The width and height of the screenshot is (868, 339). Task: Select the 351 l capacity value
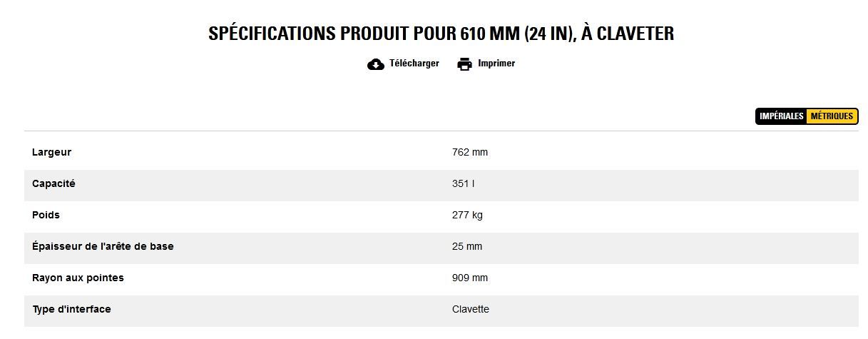click(463, 183)
